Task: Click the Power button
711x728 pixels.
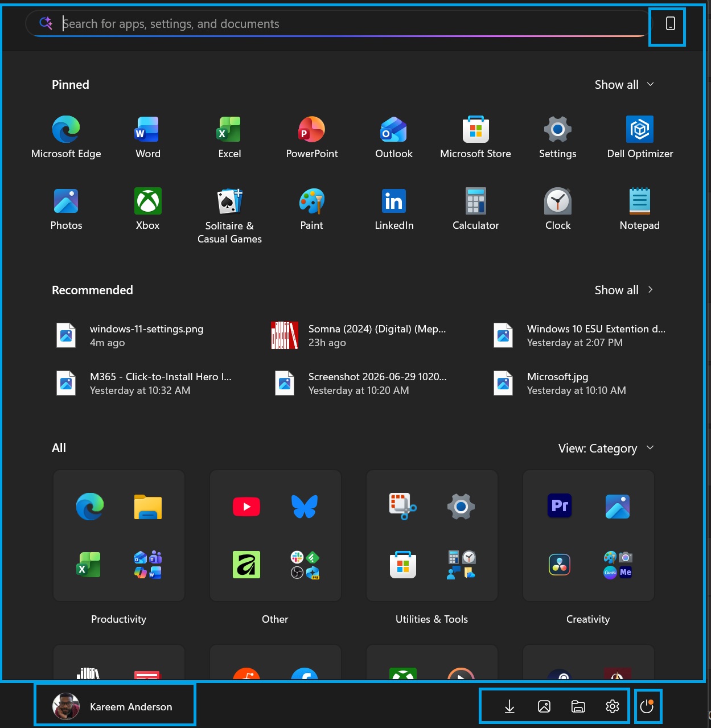Action: pyautogui.click(x=647, y=706)
